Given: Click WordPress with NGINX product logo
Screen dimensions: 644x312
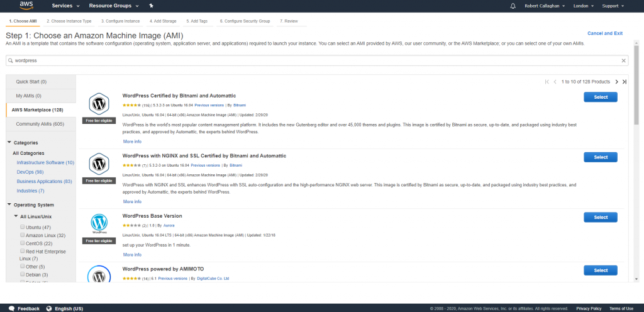Looking at the screenshot, I should tap(99, 164).
